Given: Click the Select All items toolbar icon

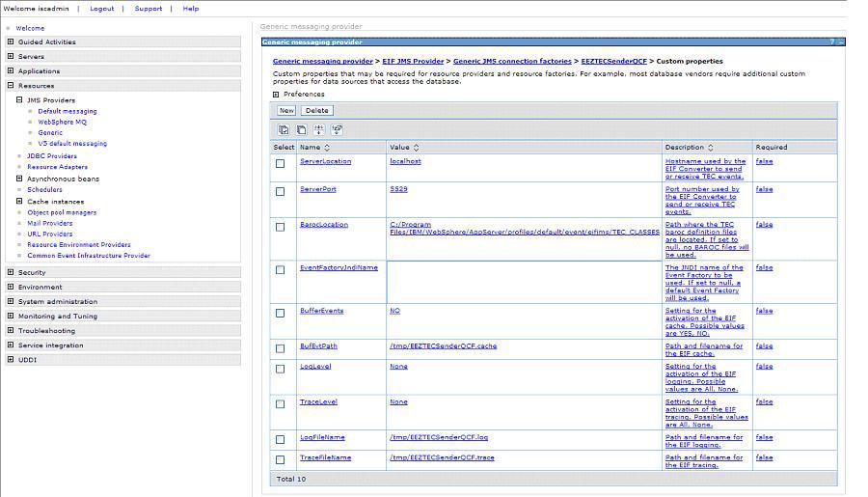Looking at the screenshot, I should click(x=284, y=129).
